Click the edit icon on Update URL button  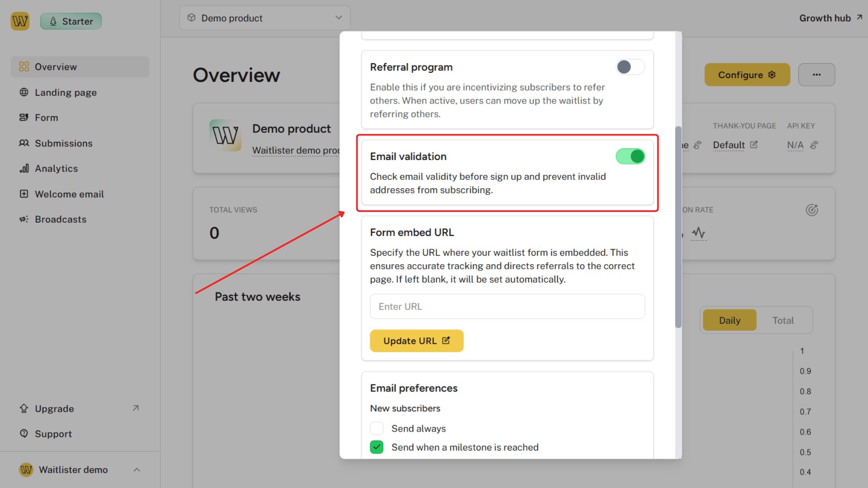(446, 341)
